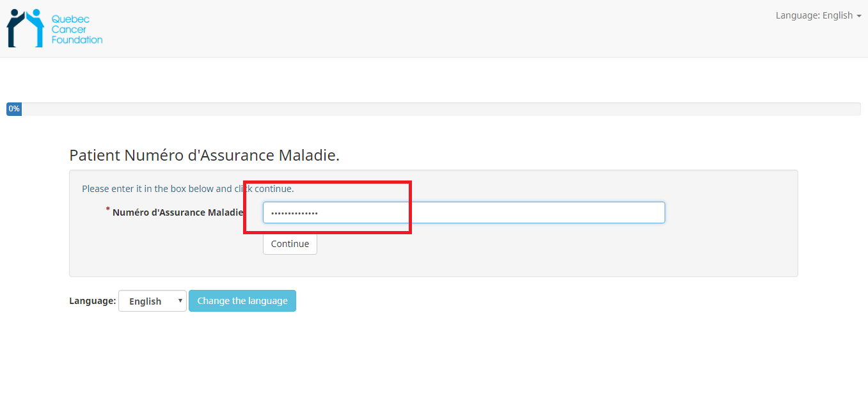868x400 pixels.
Task: Click the Quebec Cancer Foundation house logo icon
Action: pos(25,29)
